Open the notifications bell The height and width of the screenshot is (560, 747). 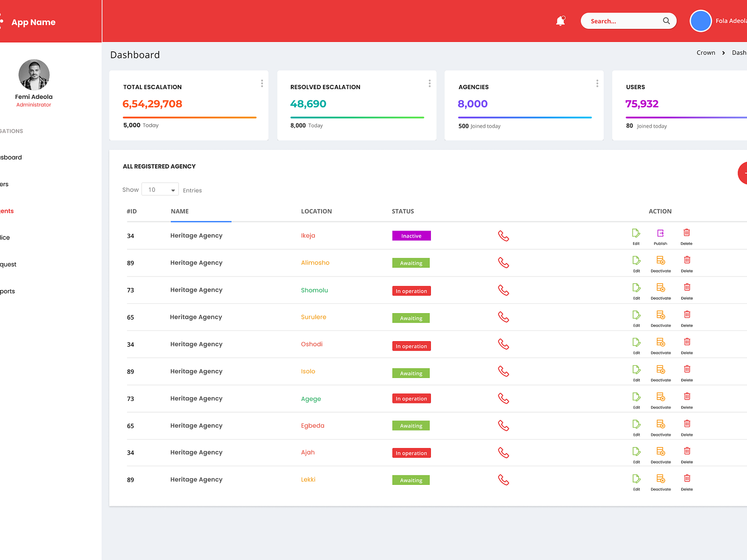tap(560, 21)
